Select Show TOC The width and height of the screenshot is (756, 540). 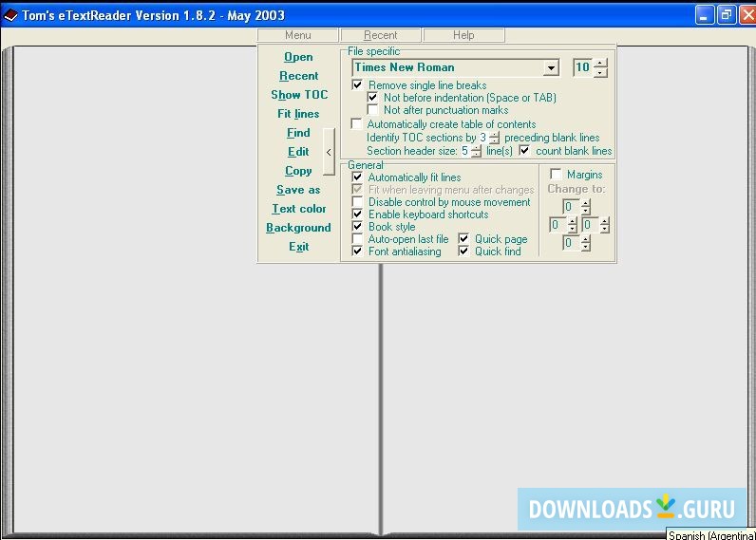click(299, 95)
